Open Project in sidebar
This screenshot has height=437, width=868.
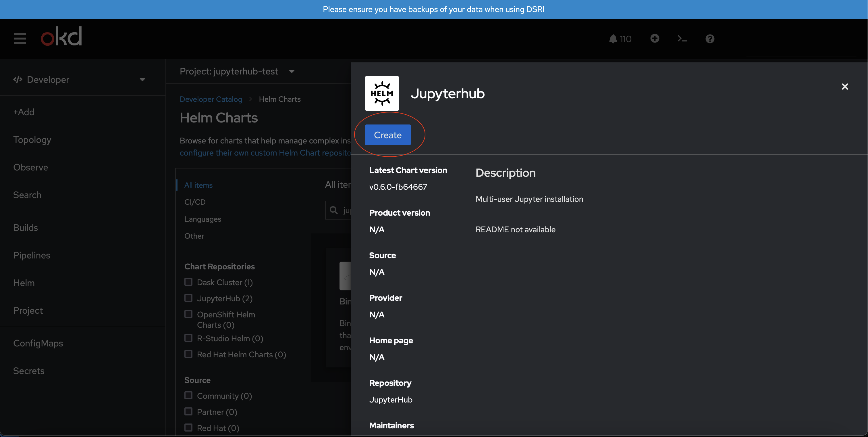[28, 310]
